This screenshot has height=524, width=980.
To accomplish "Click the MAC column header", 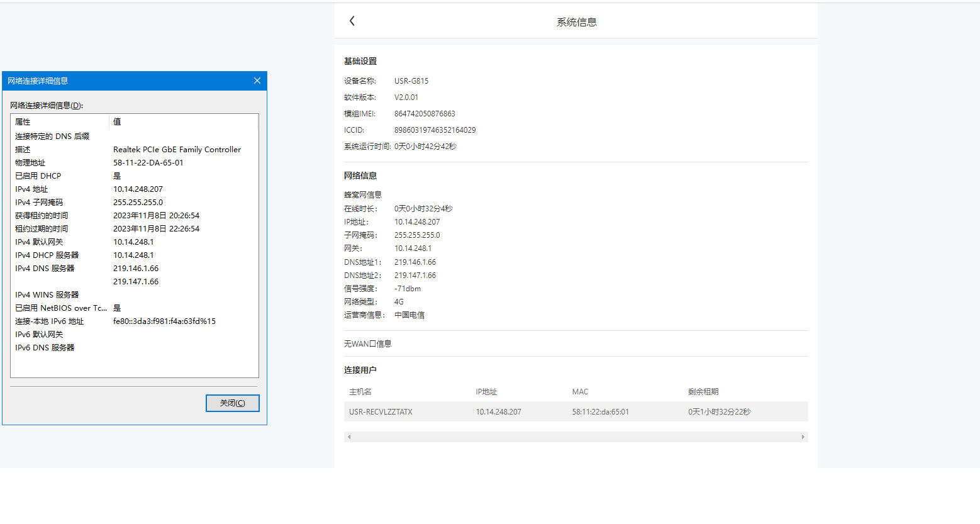I will [x=580, y=392].
